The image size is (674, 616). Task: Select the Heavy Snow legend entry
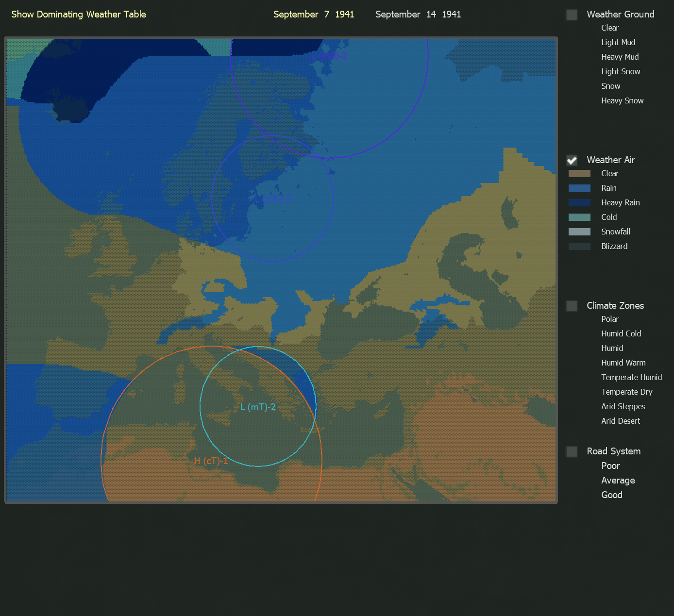pos(623,101)
